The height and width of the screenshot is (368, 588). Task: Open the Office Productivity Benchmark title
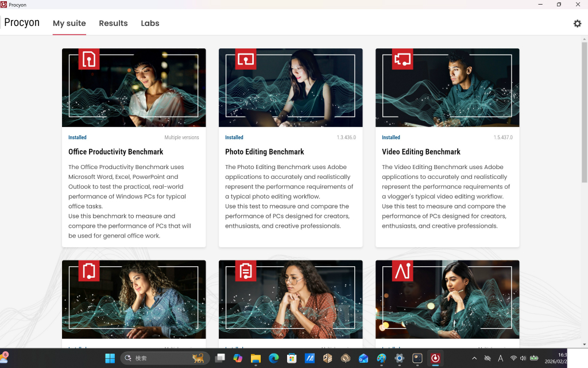(x=115, y=152)
